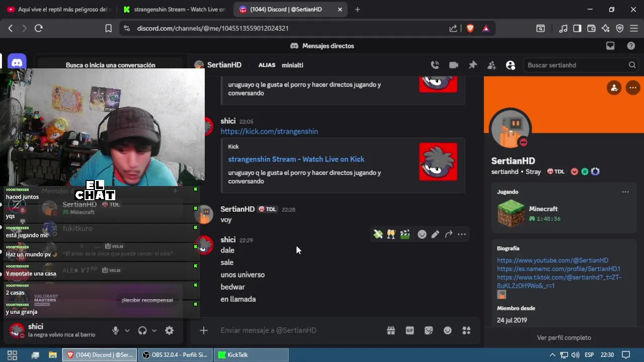The image size is (644, 362).
Task: Click the friend status button on profile banner
Action: pyautogui.click(x=614, y=87)
